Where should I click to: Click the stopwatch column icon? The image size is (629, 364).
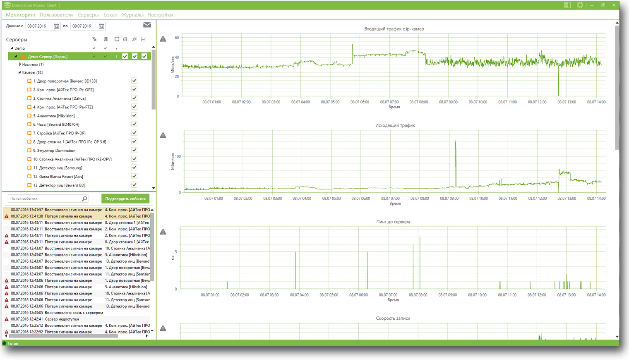coord(125,39)
